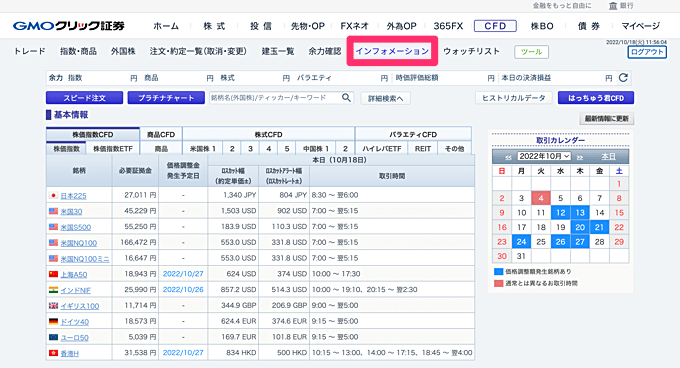680x368 pixels.
Task: Click the 27,011 円 margin value
Action: (x=140, y=195)
